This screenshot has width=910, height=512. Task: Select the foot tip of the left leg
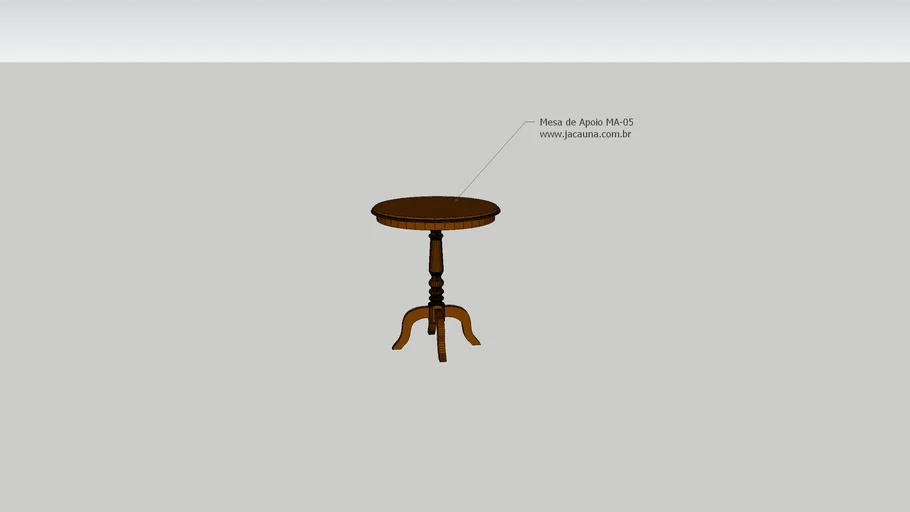(397, 345)
